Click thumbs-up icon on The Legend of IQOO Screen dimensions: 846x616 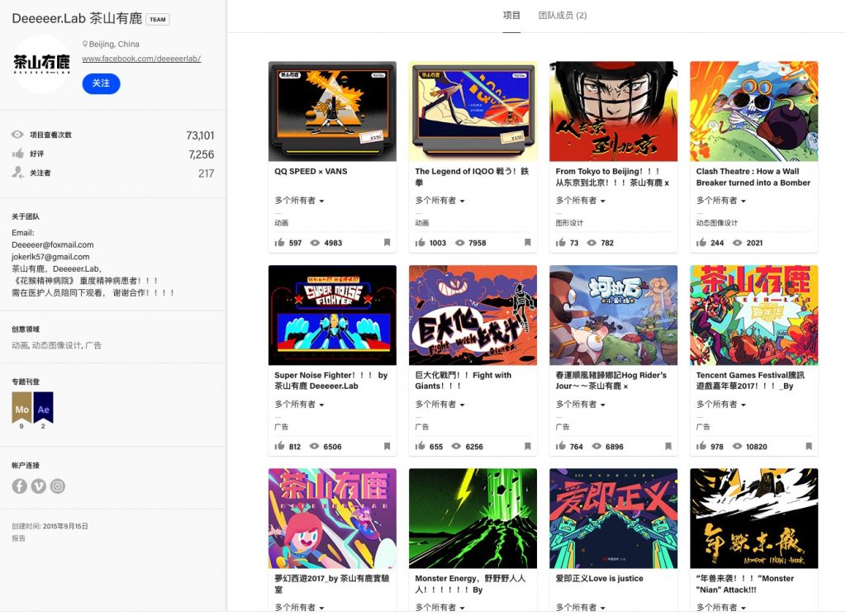point(420,242)
